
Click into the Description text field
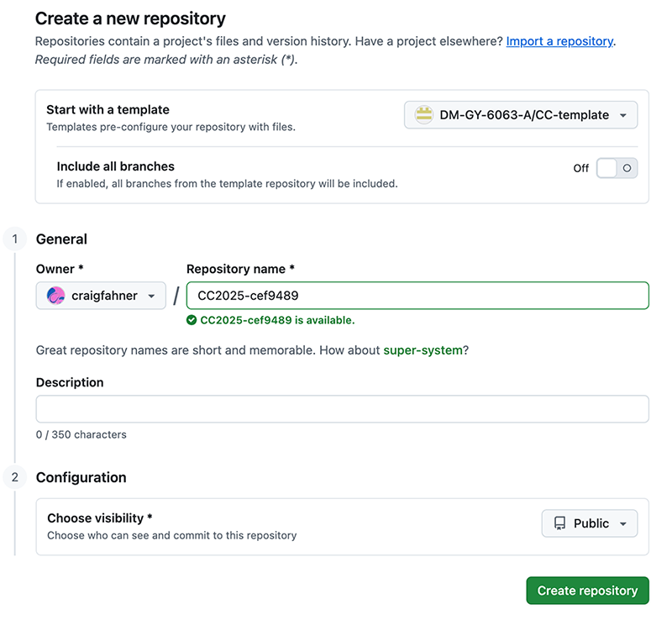[342, 409]
